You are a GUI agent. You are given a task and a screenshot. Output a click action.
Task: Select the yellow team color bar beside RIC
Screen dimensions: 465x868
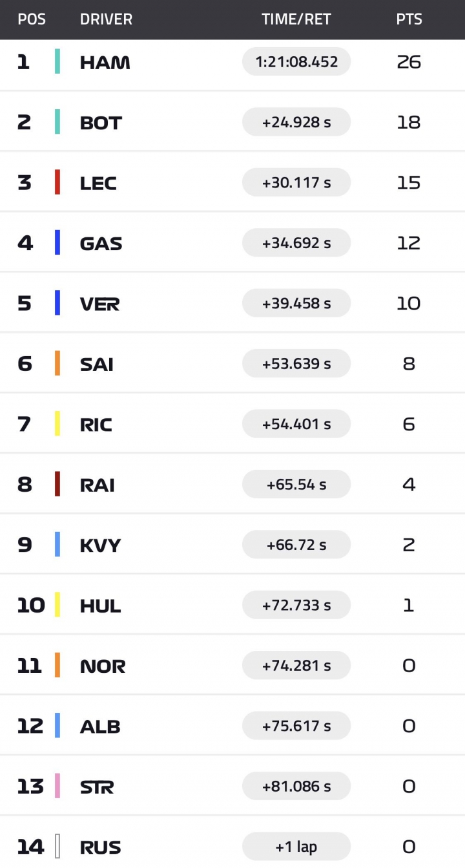[x=57, y=424]
